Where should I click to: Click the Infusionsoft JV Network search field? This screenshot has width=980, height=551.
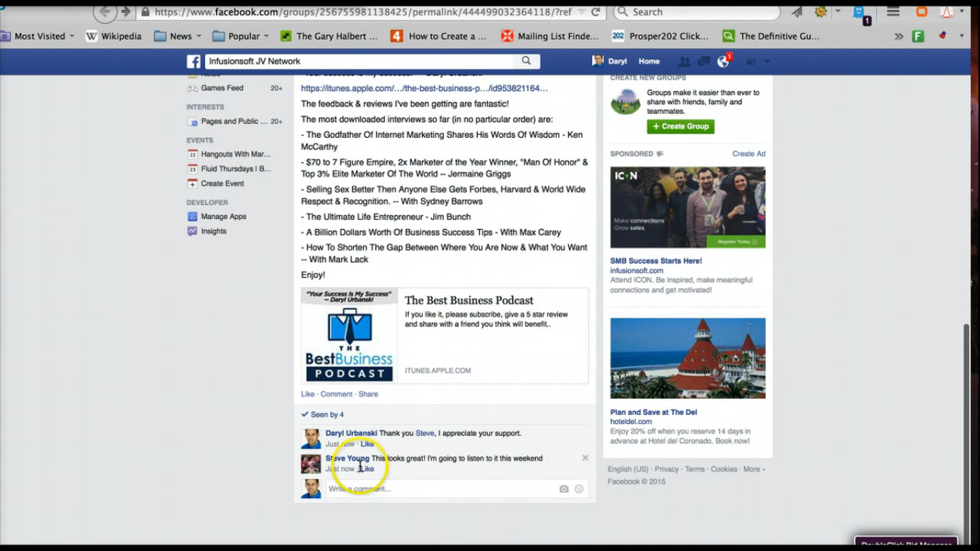pyautogui.click(x=359, y=62)
